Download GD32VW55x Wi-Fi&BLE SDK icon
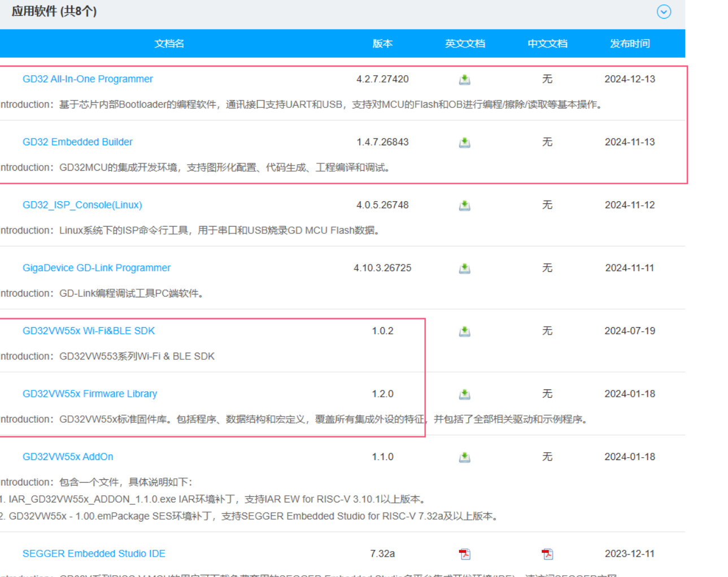The image size is (728, 577). pos(464,331)
